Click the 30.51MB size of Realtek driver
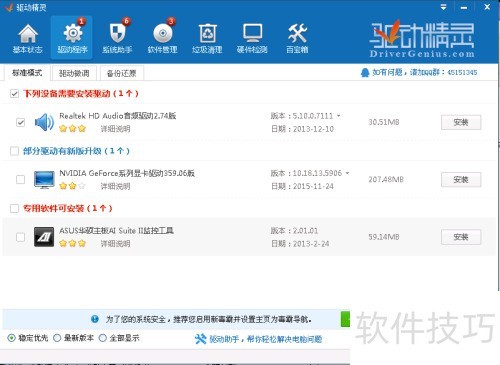 tap(384, 122)
